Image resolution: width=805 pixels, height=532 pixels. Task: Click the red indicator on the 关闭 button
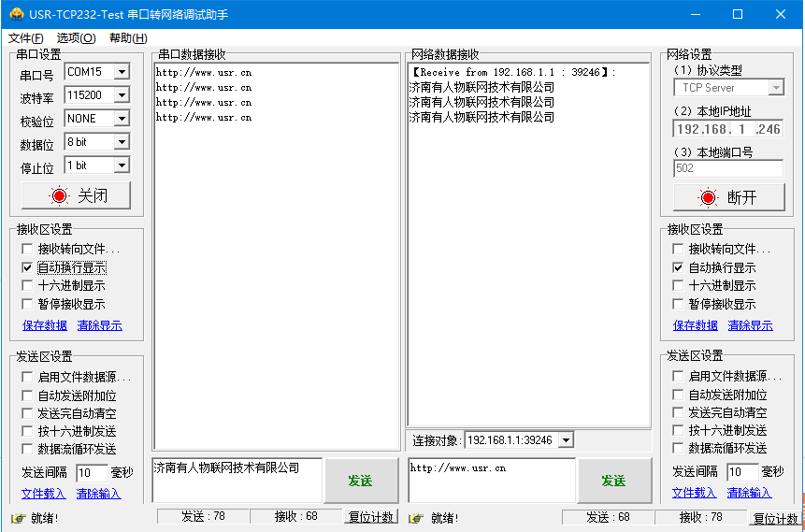59,195
